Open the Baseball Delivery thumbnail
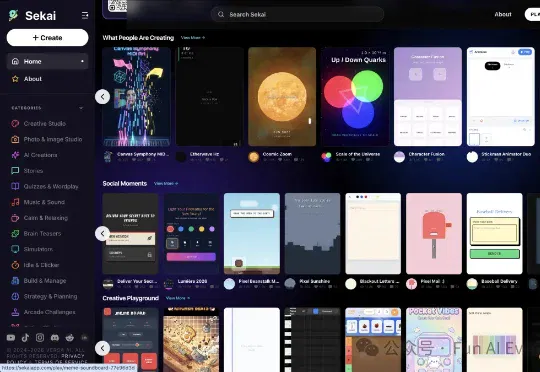The height and width of the screenshot is (372, 540). click(x=495, y=234)
